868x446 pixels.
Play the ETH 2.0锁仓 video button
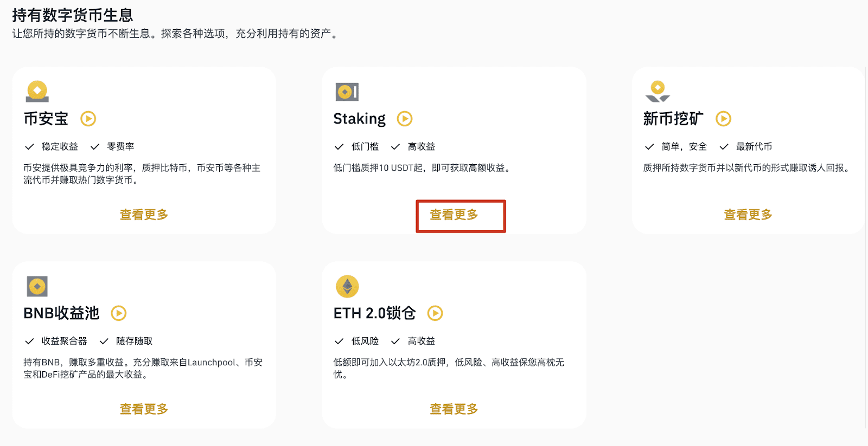pyautogui.click(x=435, y=313)
